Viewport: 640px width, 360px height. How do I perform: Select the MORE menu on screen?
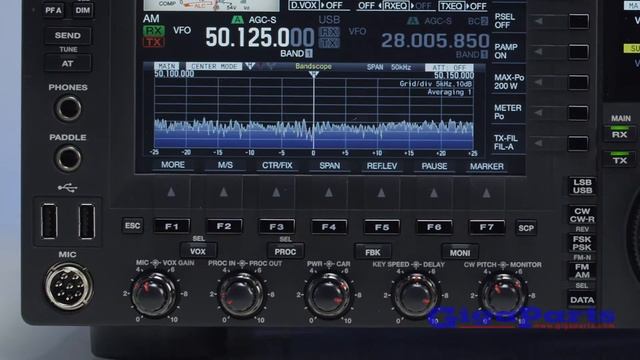(173, 165)
